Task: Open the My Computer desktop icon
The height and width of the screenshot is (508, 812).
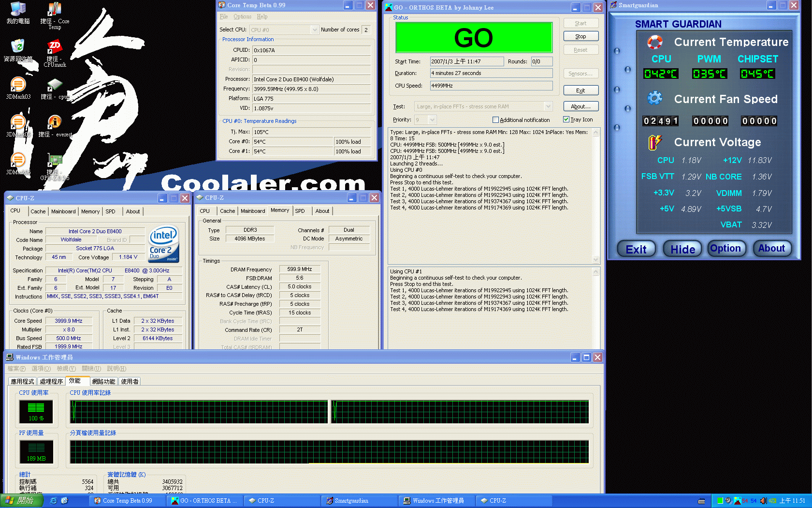Action: pyautogui.click(x=18, y=13)
